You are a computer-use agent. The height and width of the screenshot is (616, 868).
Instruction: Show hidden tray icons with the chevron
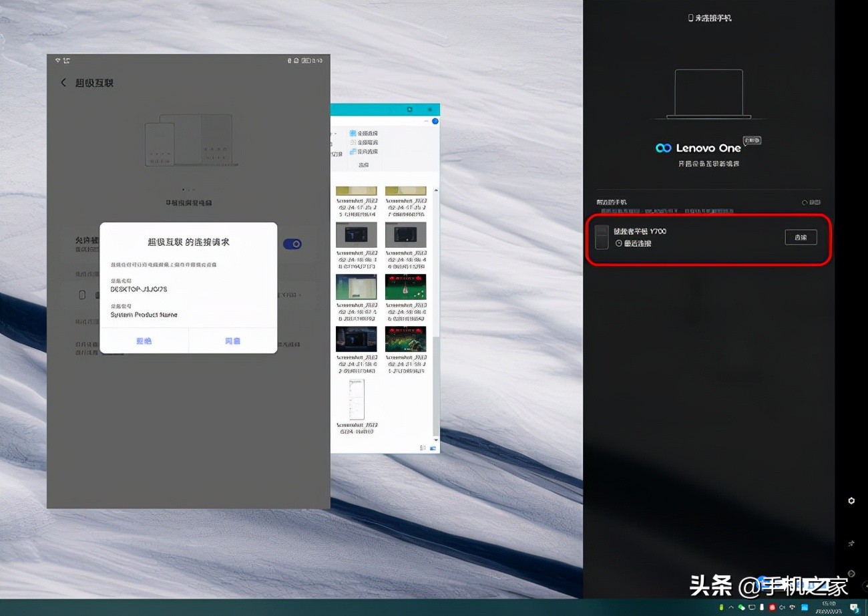click(x=731, y=607)
